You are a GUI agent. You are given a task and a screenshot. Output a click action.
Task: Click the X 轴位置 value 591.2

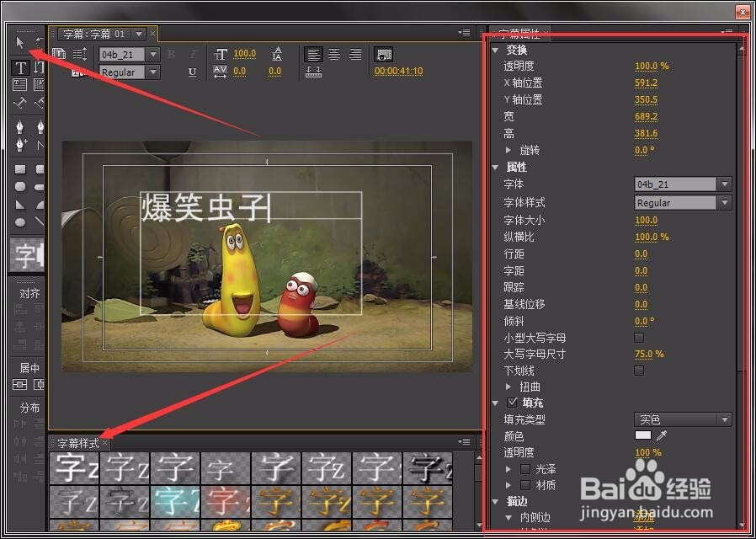[646, 83]
